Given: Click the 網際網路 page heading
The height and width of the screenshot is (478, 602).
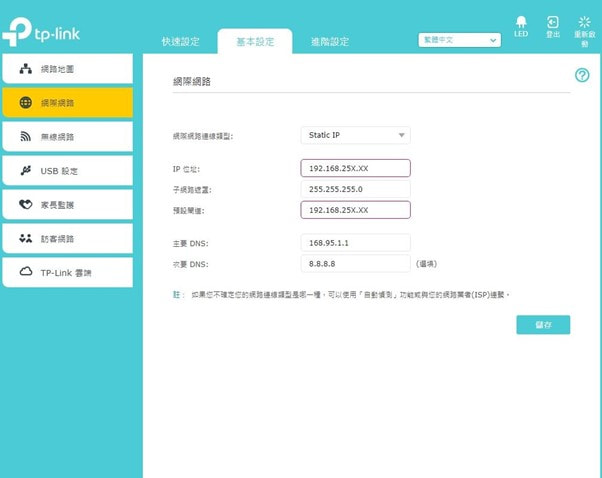Looking at the screenshot, I should [x=192, y=81].
